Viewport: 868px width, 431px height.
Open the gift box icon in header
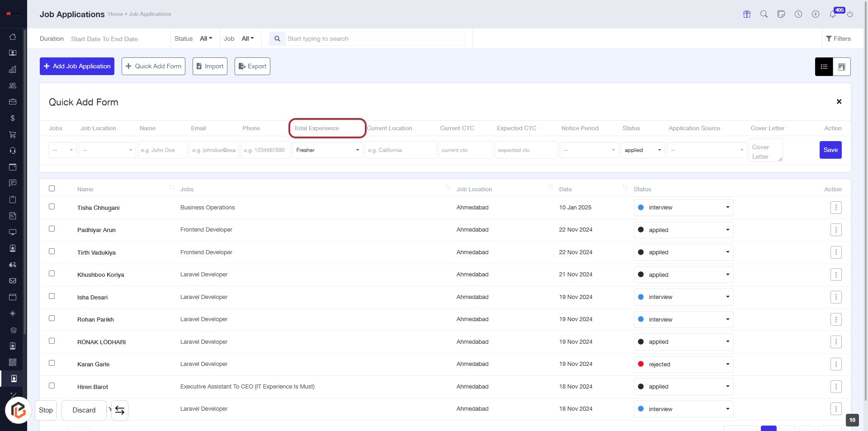point(747,14)
